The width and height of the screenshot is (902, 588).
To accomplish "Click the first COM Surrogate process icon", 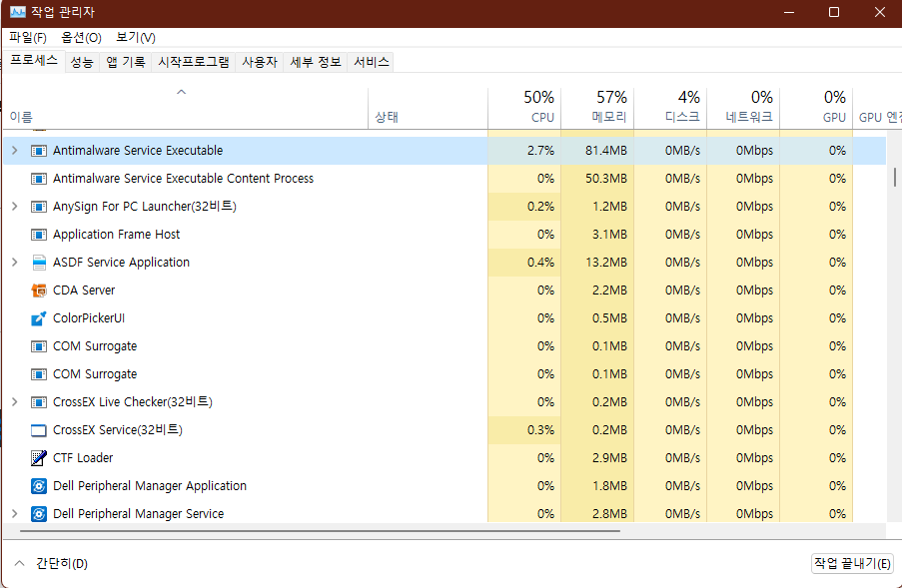I will pos(38,345).
